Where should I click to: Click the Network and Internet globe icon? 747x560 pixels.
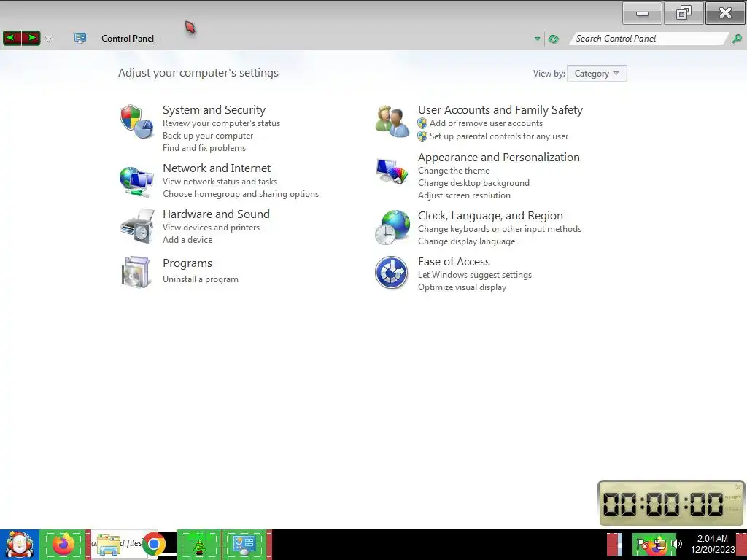(x=136, y=182)
